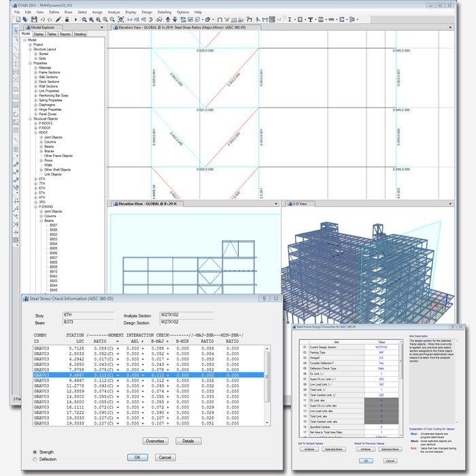The height and width of the screenshot is (476, 476).
Task: Click the Move Up in List arrow icon
Action: (x=167, y=20)
